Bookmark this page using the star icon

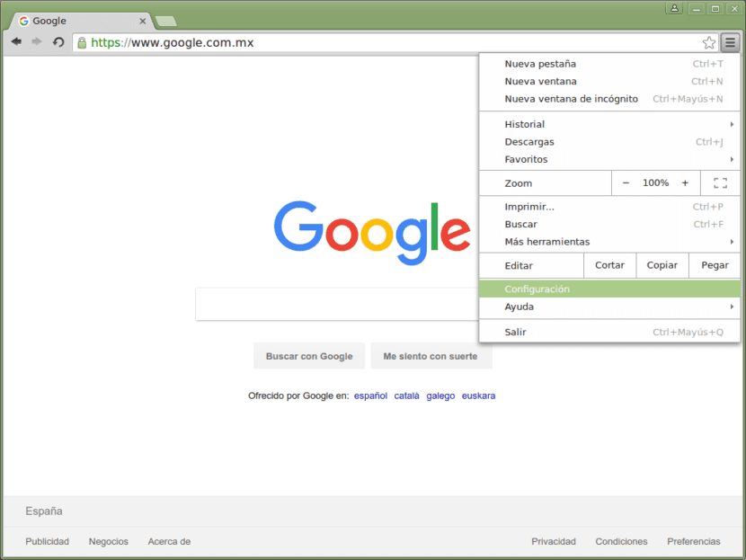point(708,41)
